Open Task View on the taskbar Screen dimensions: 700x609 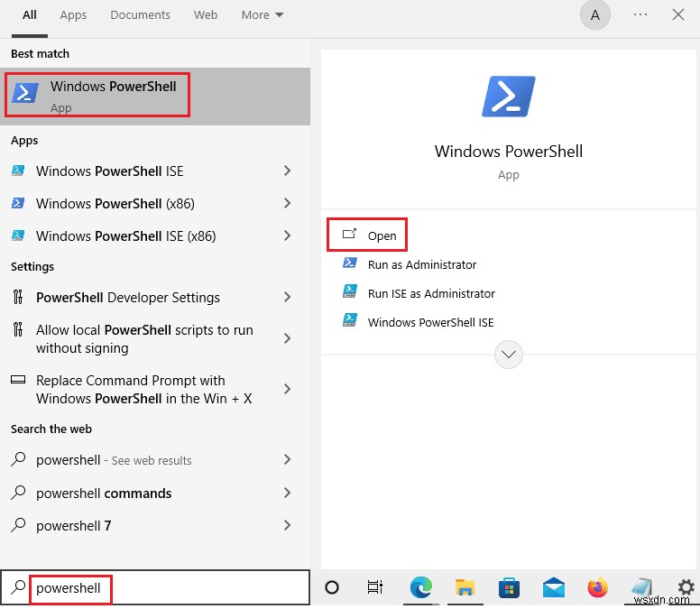tap(376, 588)
